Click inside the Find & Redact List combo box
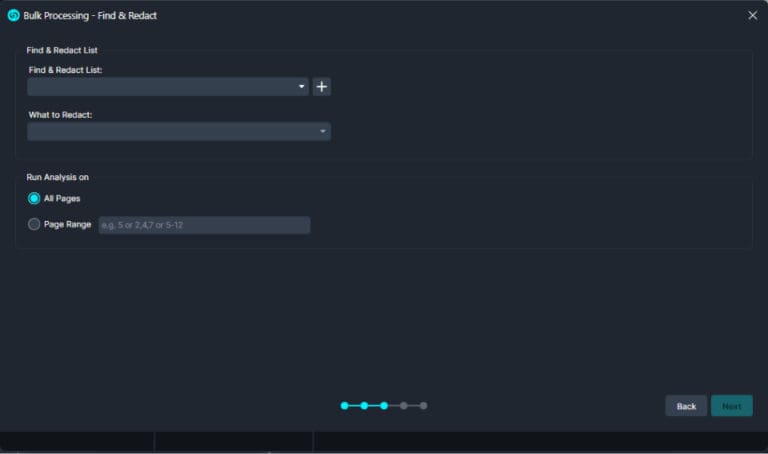Viewport: 768px width, 454px height. tap(160, 87)
